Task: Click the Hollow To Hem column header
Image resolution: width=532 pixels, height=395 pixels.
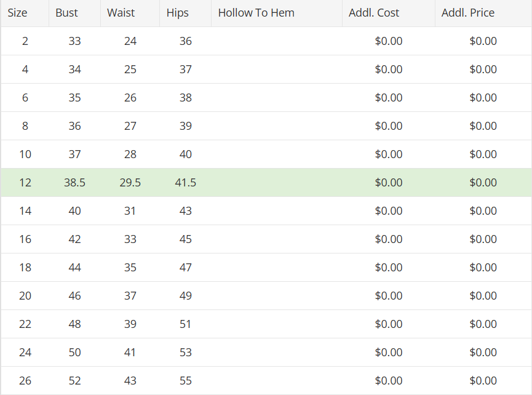Action: pos(256,13)
